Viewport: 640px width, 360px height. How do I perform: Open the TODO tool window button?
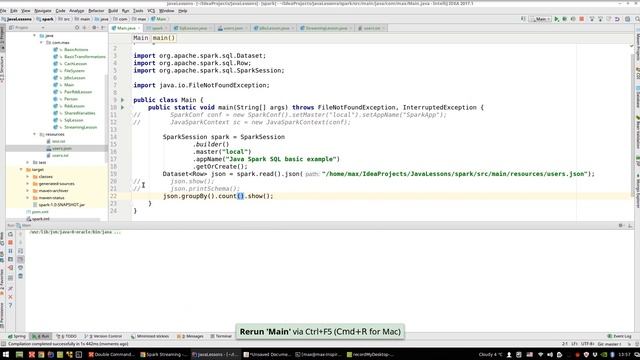coord(67,336)
